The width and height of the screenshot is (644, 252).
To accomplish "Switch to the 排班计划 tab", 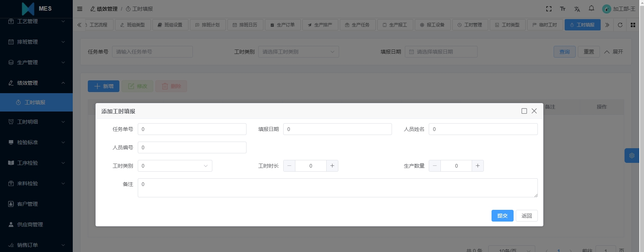I will [208, 25].
